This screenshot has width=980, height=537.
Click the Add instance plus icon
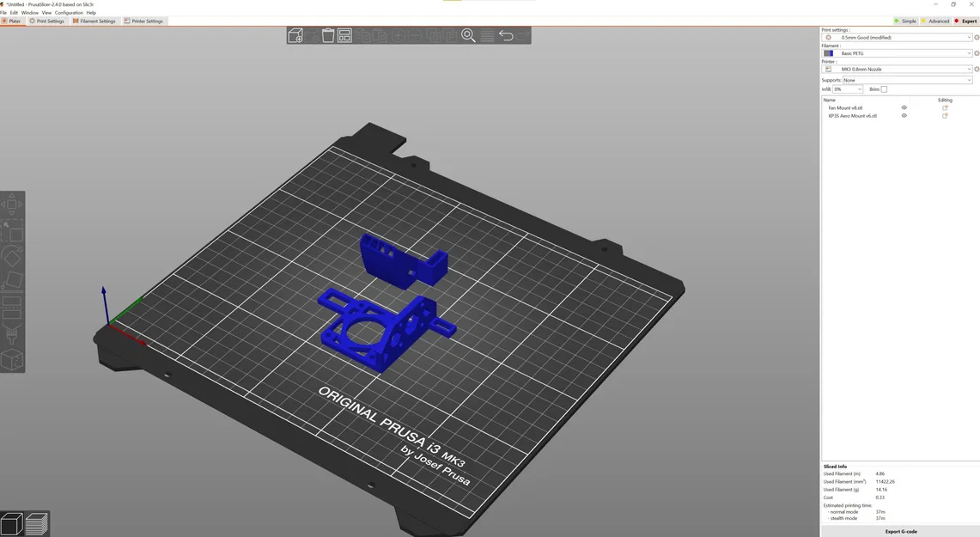click(399, 35)
